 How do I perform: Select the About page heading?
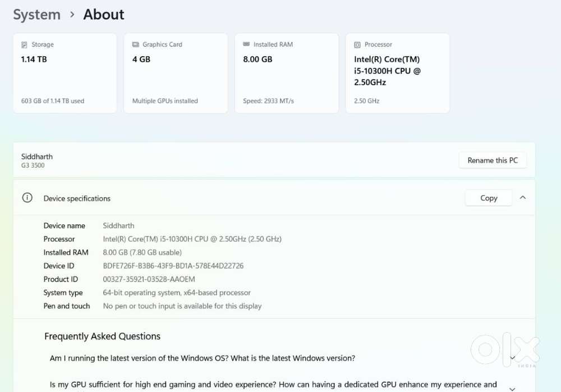coord(104,15)
